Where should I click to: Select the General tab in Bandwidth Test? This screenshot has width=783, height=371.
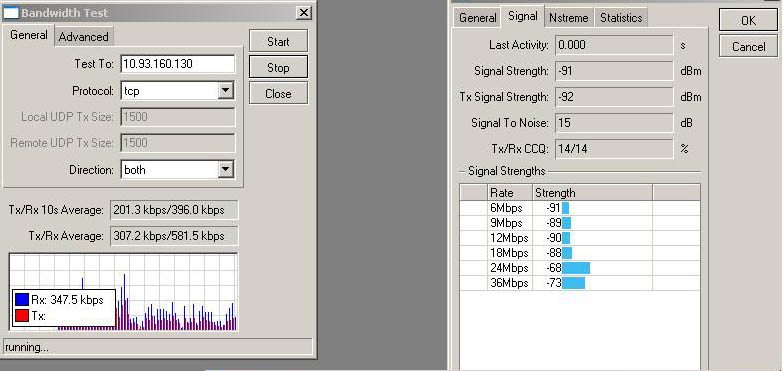click(29, 35)
